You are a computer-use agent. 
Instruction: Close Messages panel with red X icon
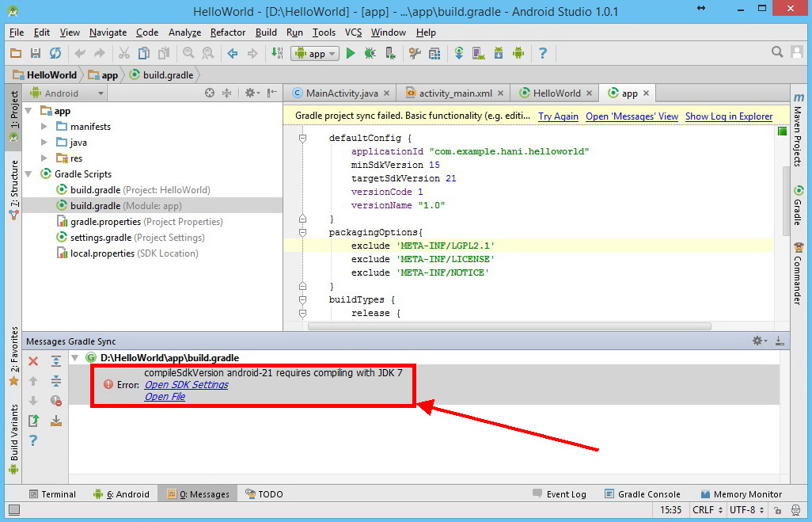33,361
